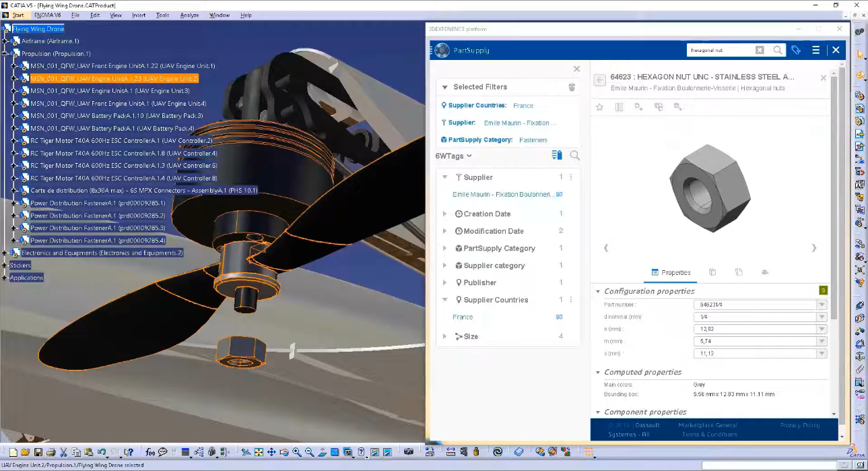
Task: Click the Print icon in the bottom toolbar
Action: [x=51, y=452]
